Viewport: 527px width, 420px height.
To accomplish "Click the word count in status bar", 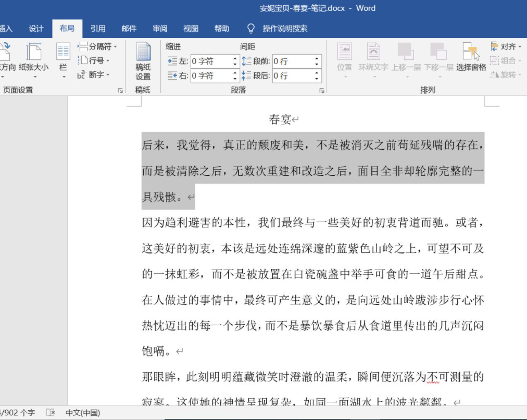I will pyautogui.click(x=18, y=411).
